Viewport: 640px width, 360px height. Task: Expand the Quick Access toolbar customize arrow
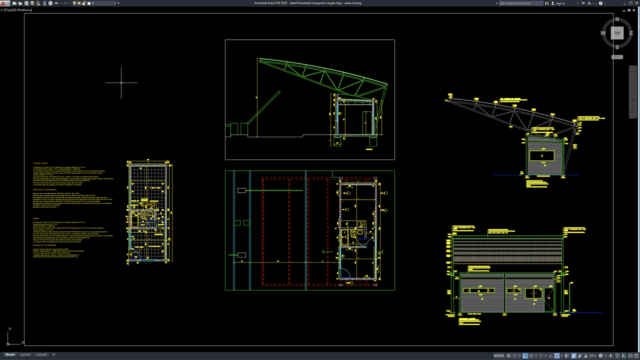point(118,3)
